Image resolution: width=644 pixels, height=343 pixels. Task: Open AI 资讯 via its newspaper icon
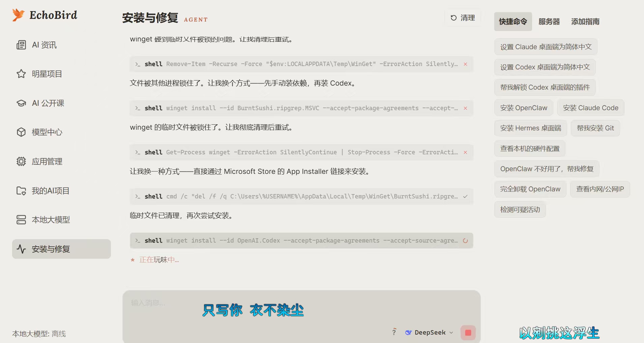pyautogui.click(x=21, y=45)
